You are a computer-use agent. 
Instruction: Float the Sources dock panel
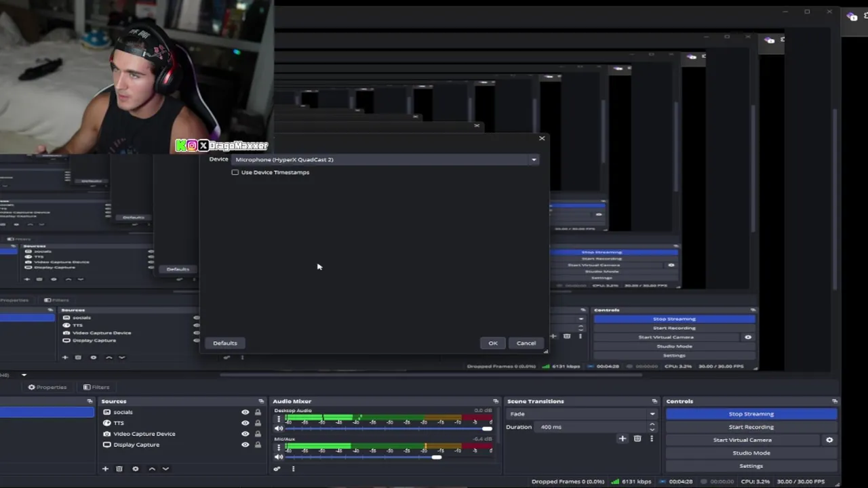pos(261,401)
